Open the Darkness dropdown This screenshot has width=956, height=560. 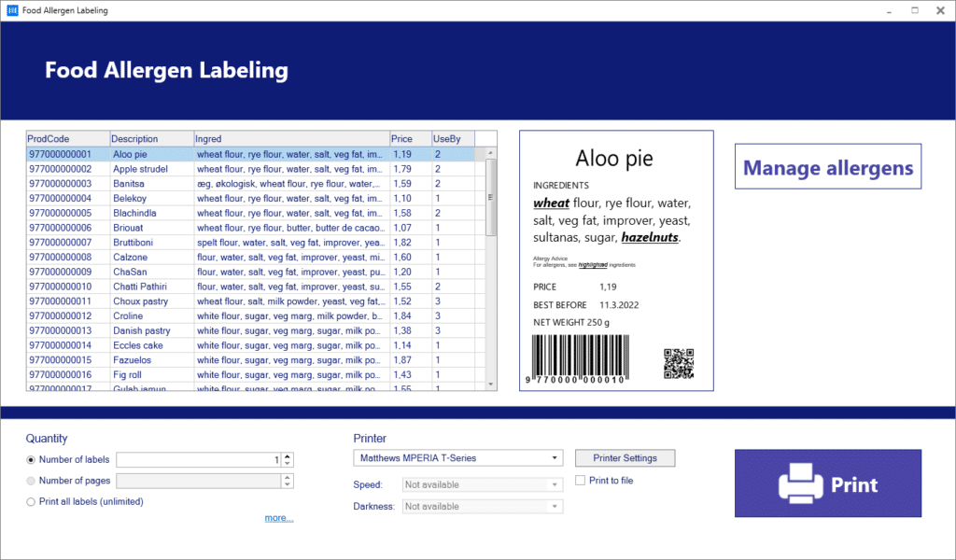[x=483, y=507]
